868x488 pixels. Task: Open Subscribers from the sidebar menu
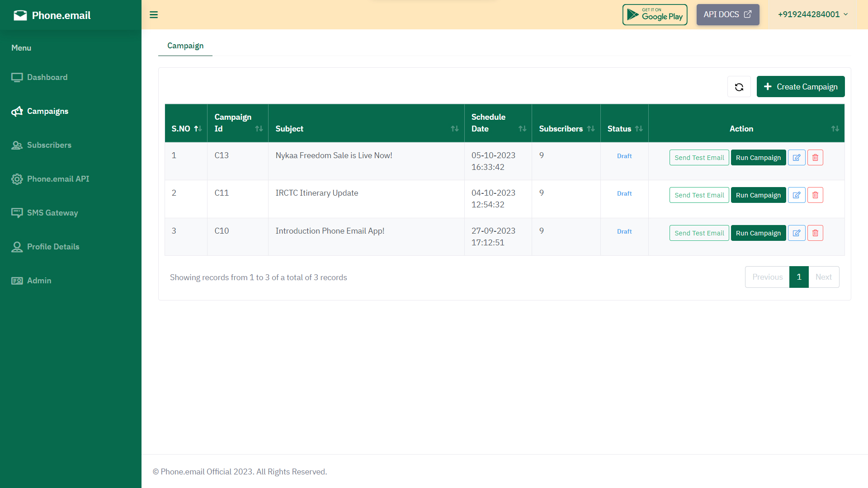coord(49,145)
